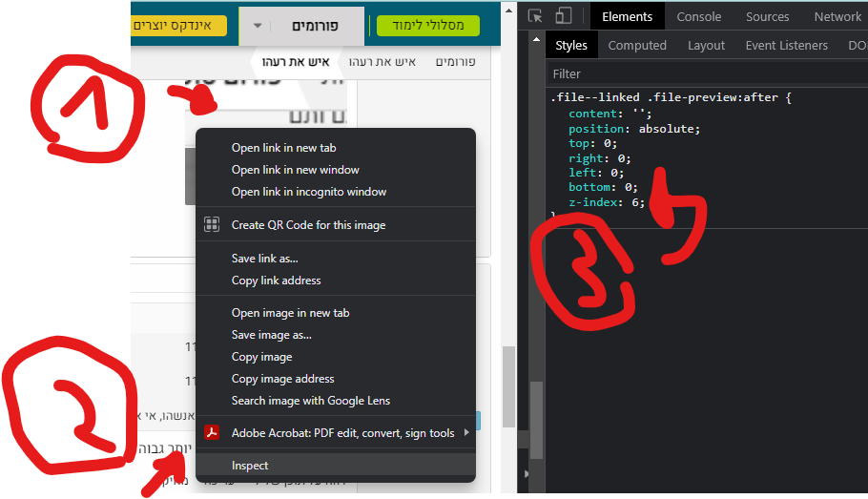Screen dimensions: 868x499
Task: Click the Adobe Acrobat PDF icon
Action: pyautogui.click(x=212, y=432)
